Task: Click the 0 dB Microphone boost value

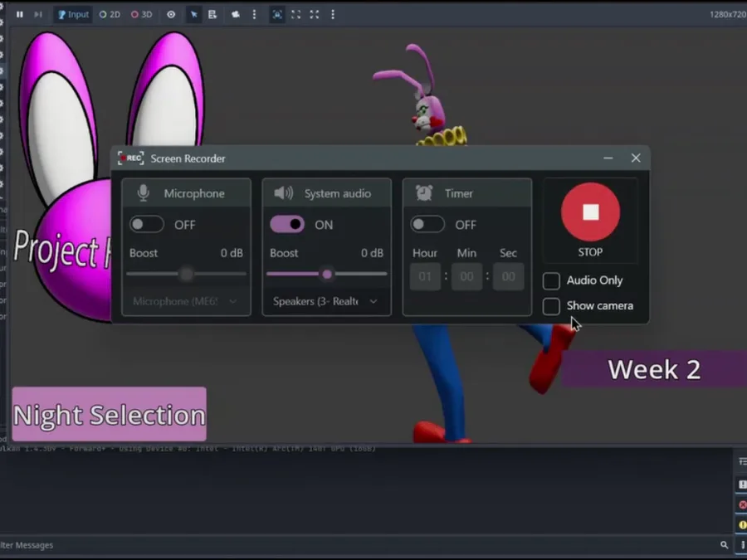Action: click(232, 253)
